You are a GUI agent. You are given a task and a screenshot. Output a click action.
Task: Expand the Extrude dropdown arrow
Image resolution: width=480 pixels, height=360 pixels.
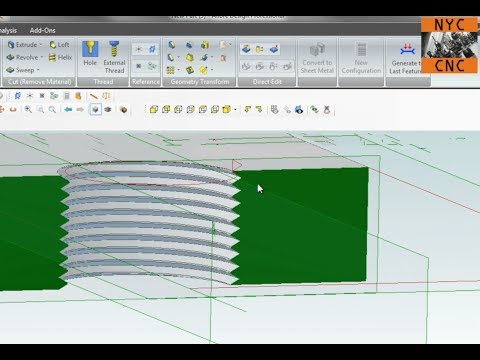click(x=41, y=45)
